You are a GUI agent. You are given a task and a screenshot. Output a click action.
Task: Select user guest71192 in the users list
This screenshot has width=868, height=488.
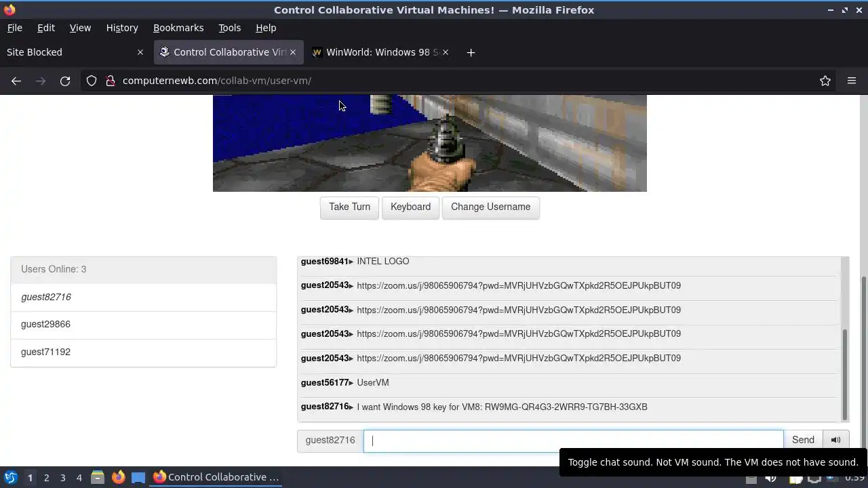[x=143, y=352]
